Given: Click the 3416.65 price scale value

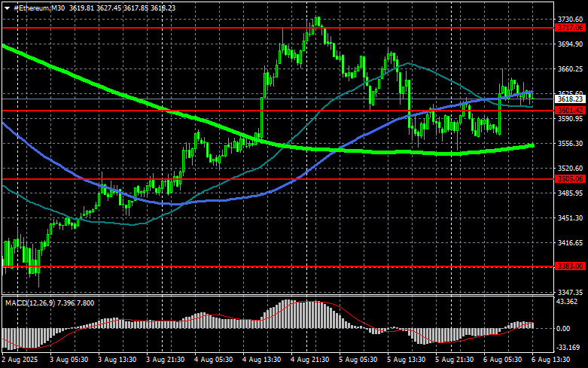Looking at the screenshot, I should coord(571,243).
